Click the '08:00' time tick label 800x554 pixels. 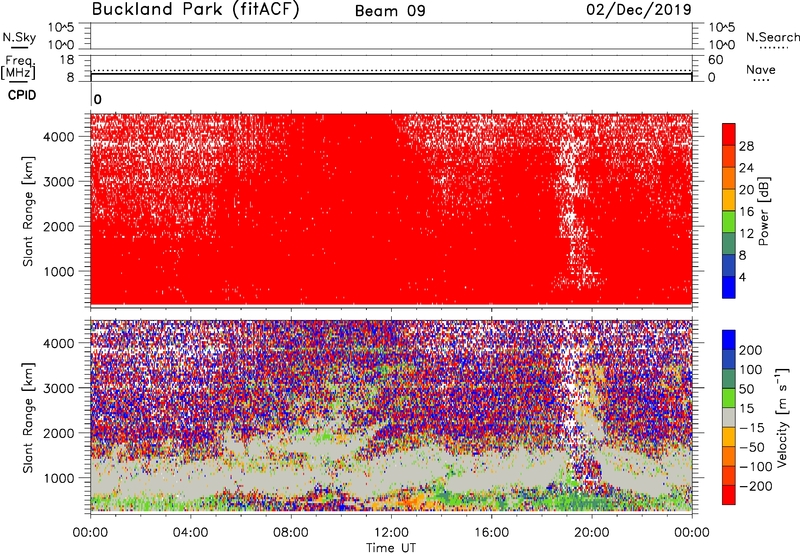pyautogui.click(x=291, y=533)
